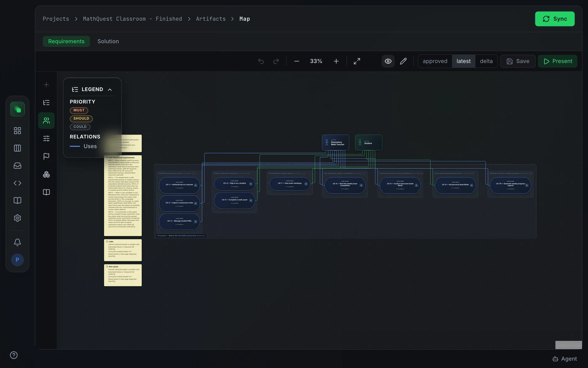
Task: Select the delta version view
Action: 486,61
